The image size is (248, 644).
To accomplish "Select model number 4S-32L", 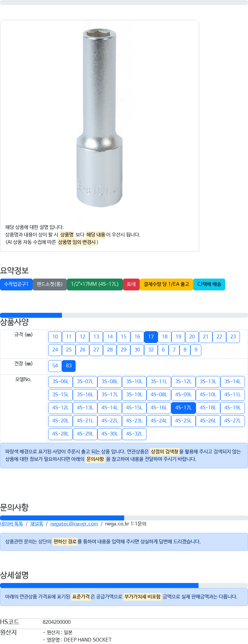I will 134,434.
